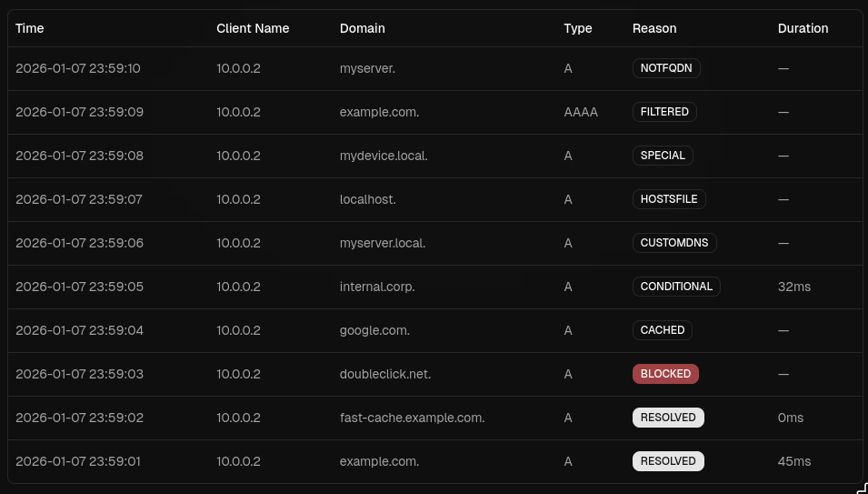This screenshot has height=494, width=868.
Task: Click the 45ms duration value
Action: click(793, 461)
